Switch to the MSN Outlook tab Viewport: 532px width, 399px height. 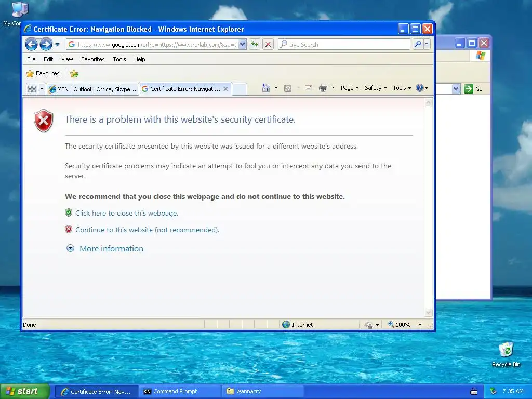pos(92,89)
